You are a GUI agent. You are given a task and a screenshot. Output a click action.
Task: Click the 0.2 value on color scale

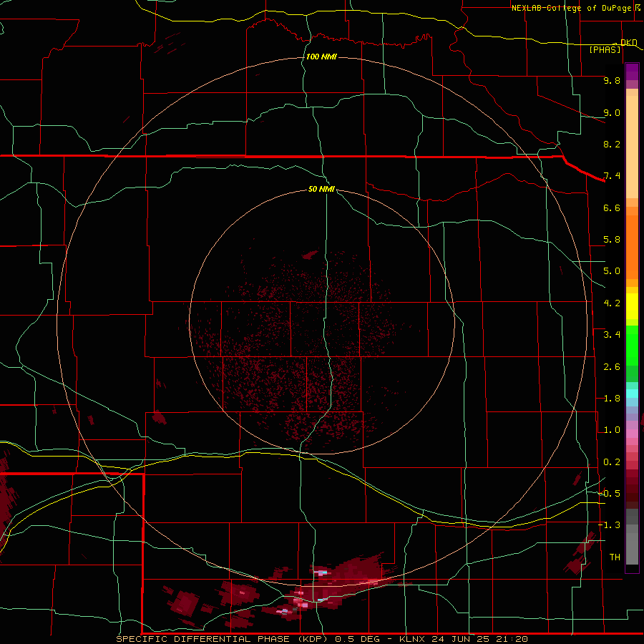612,462
